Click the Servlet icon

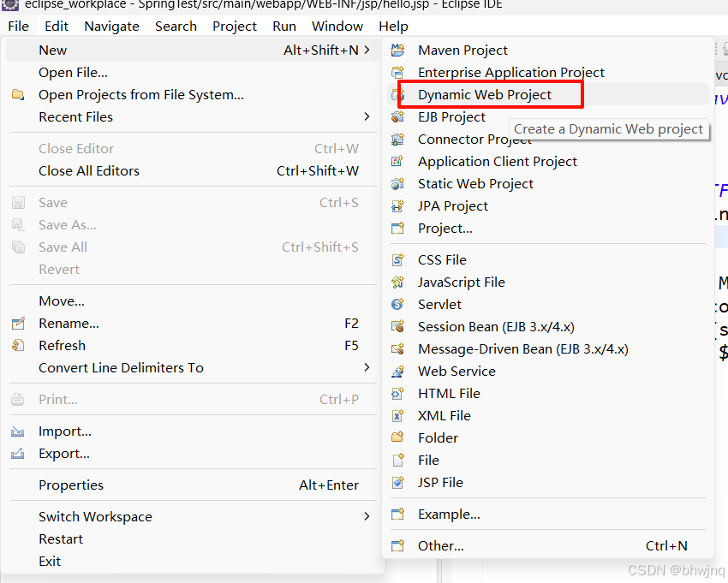coord(397,304)
